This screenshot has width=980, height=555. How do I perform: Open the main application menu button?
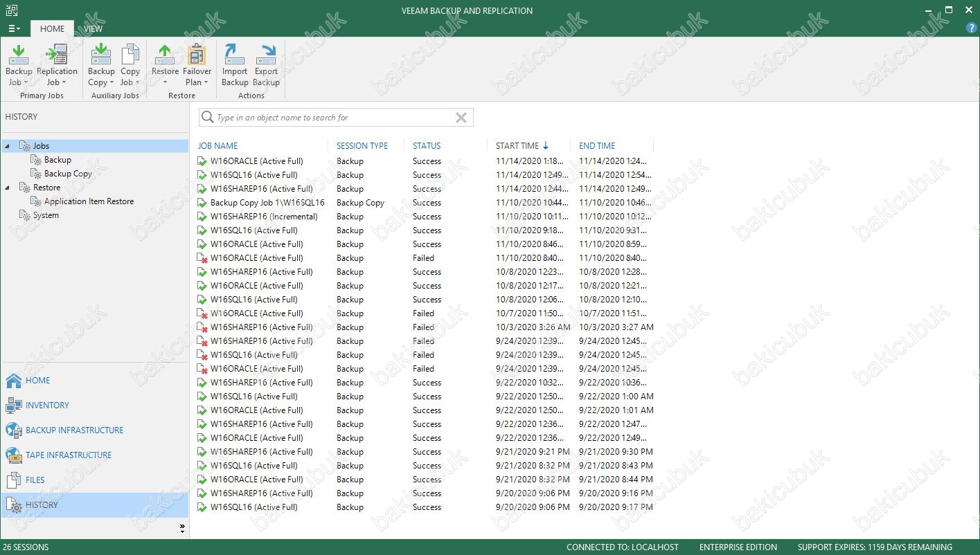point(14,28)
